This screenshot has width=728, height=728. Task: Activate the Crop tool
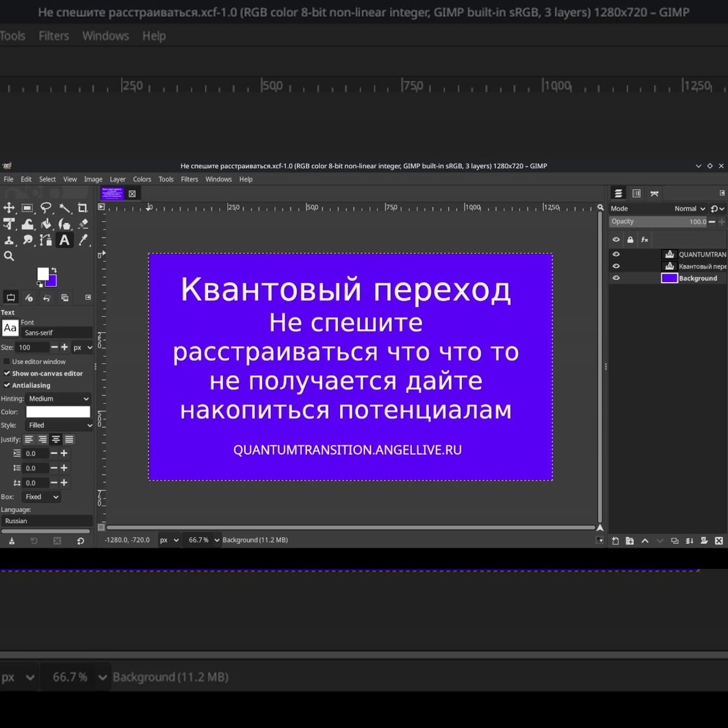click(83, 208)
